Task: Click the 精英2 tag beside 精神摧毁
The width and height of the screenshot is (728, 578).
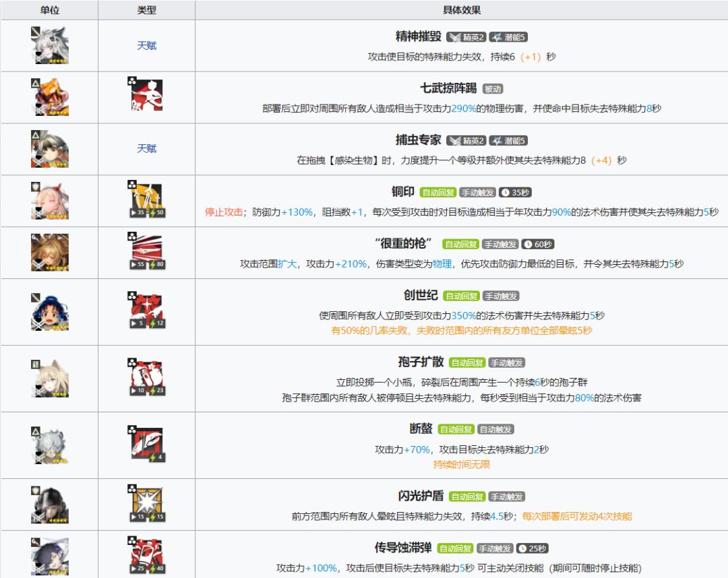Action: (466, 37)
